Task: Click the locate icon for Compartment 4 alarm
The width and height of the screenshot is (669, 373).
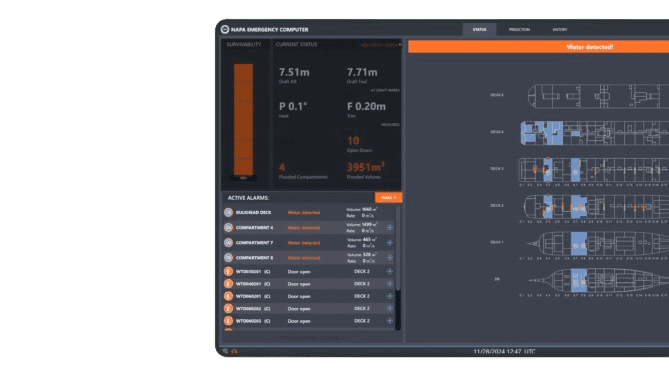Action: 390,227
